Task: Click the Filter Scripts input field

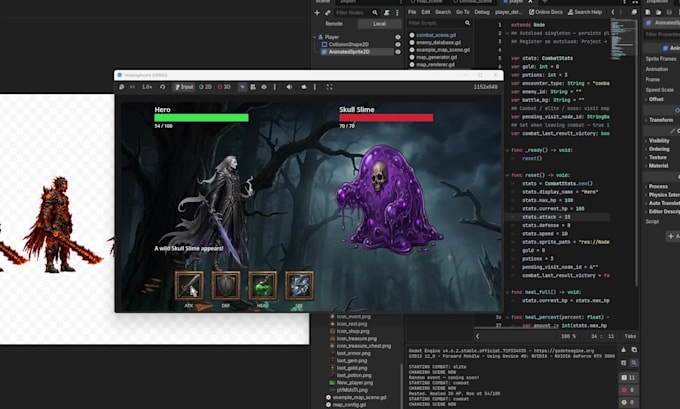Action: pos(439,23)
